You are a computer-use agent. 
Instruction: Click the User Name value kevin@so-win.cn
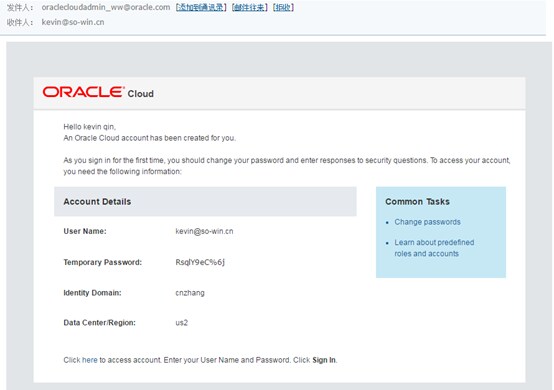pos(204,231)
